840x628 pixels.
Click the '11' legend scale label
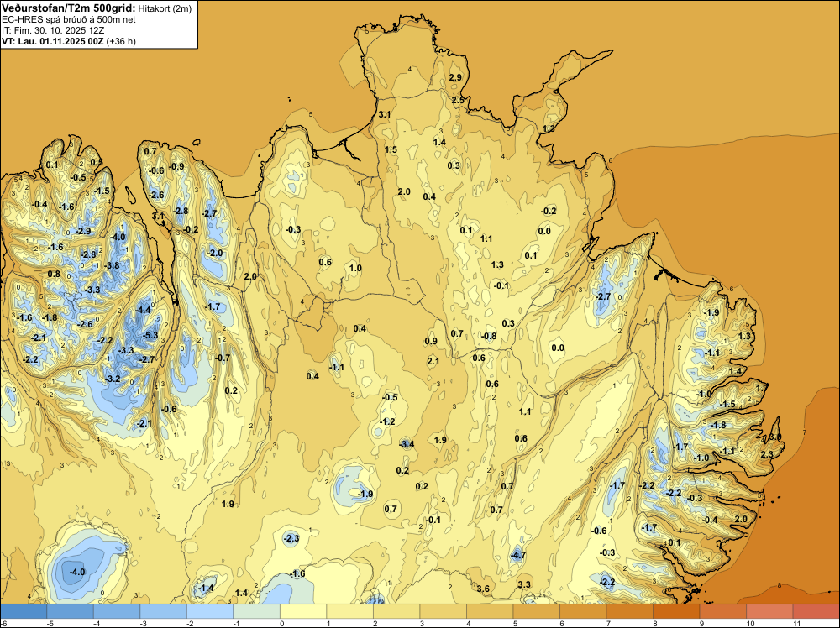pos(796,623)
